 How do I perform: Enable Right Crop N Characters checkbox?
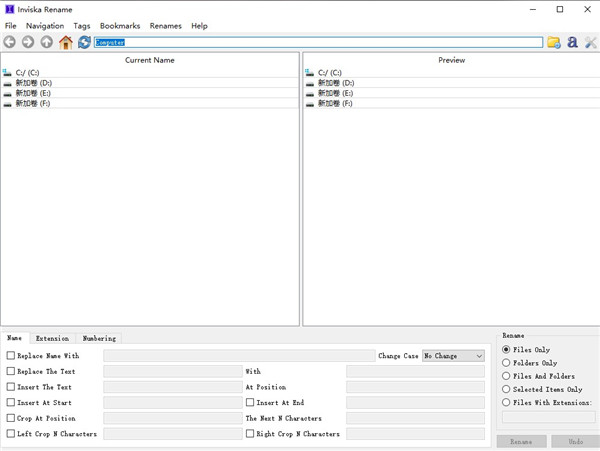250,433
